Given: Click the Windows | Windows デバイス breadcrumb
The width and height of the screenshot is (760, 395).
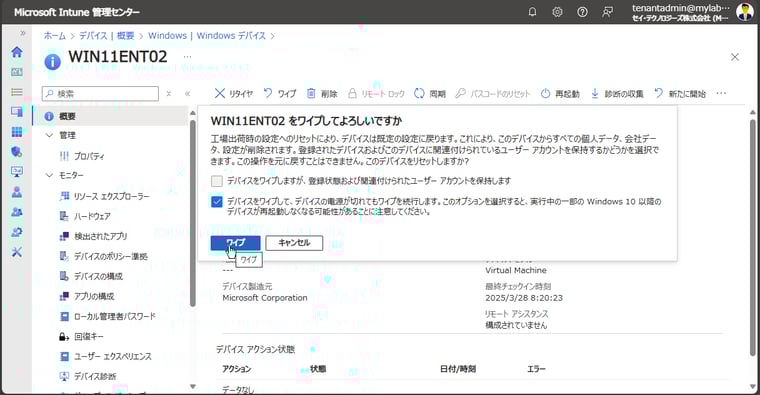Looking at the screenshot, I should click(207, 35).
